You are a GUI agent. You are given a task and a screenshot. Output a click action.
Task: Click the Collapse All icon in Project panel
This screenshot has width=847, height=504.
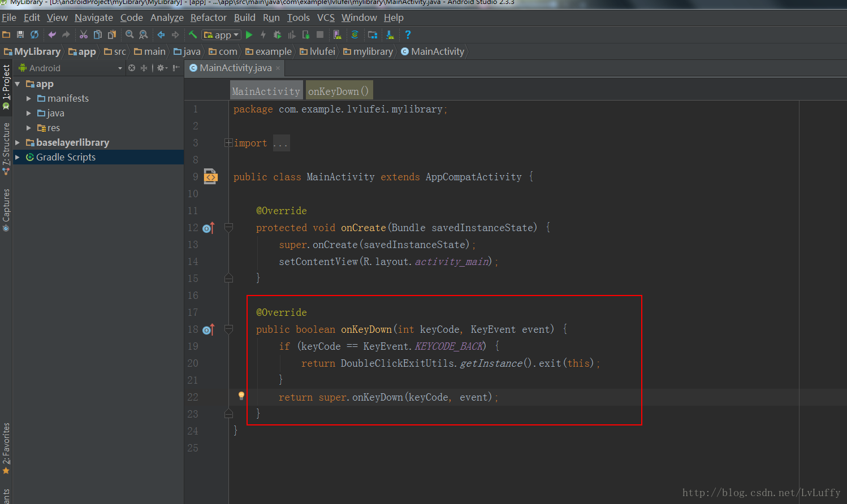(x=144, y=68)
